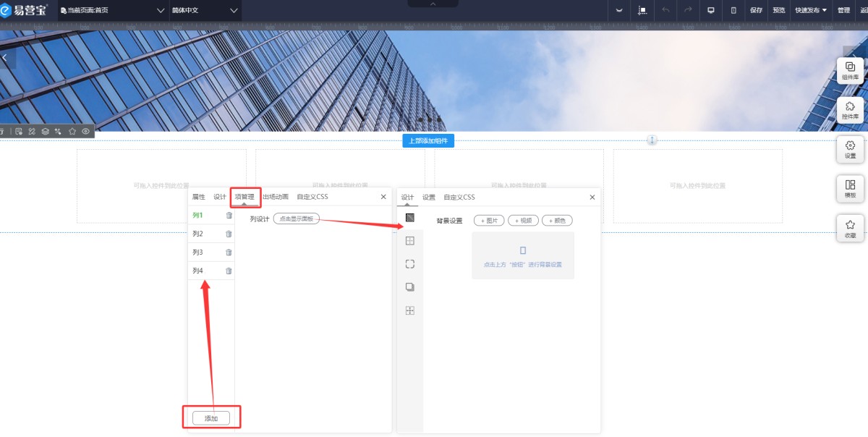Click the first empty column drop area

(161, 186)
